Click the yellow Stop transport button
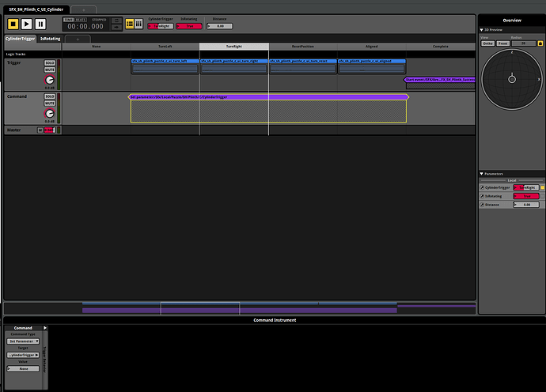Image resolution: width=546 pixels, height=392 pixels. (x=13, y=24)
